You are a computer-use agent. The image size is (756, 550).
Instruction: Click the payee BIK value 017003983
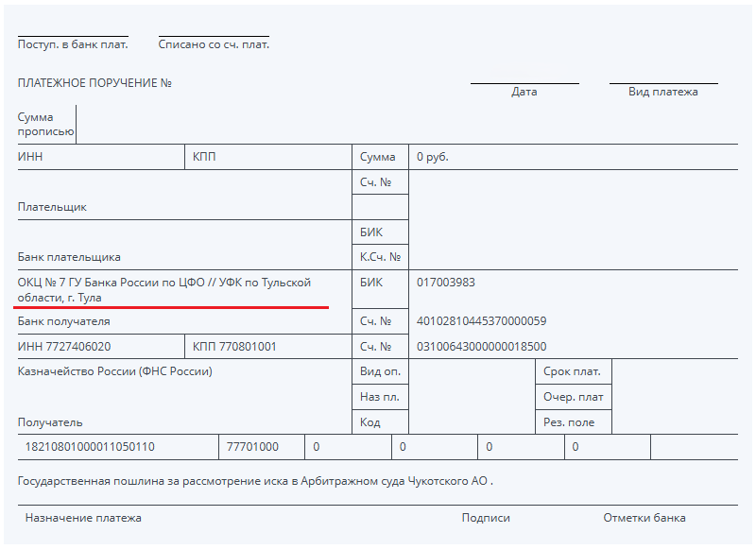coord(445,283)
